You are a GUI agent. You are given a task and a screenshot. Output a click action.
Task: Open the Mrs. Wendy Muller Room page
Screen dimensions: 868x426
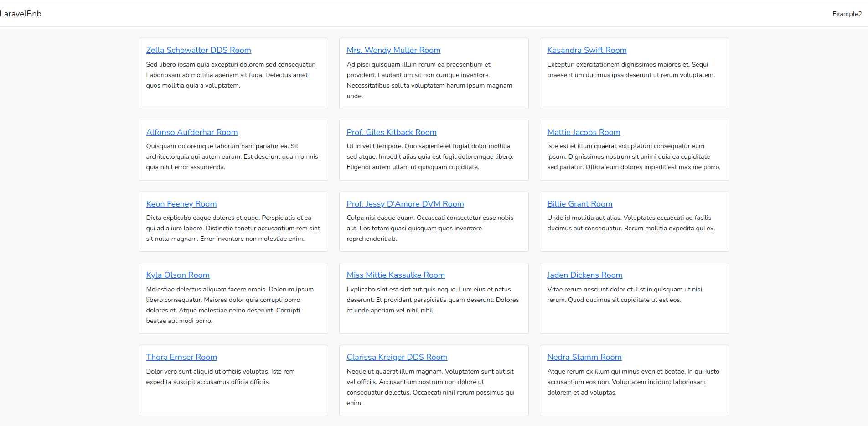click(x=393, y=50)
